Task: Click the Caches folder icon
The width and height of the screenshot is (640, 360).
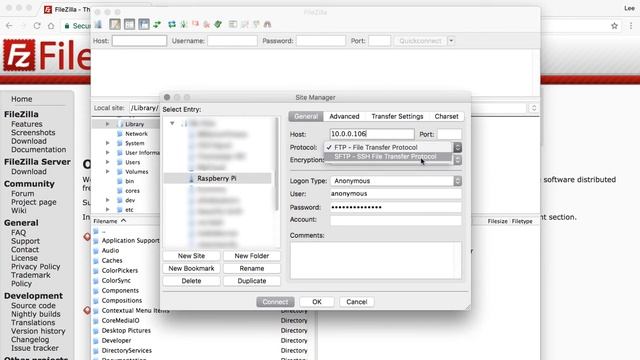Action: pos(96,260)
